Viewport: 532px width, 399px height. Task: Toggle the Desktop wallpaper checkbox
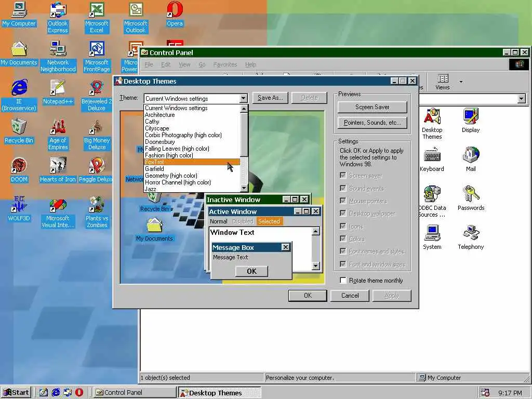tap(343, 213)
